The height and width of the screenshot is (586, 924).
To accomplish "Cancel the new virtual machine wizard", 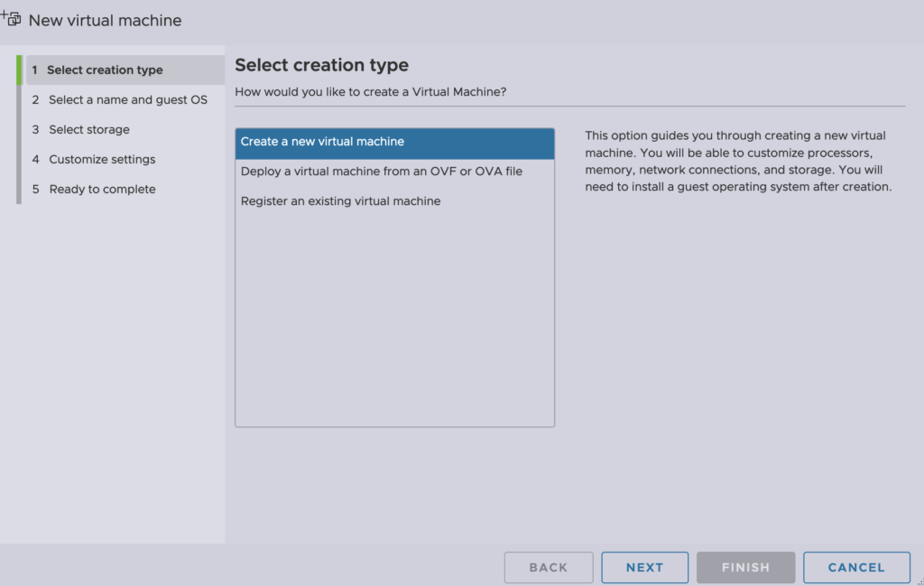I will 856,567.
